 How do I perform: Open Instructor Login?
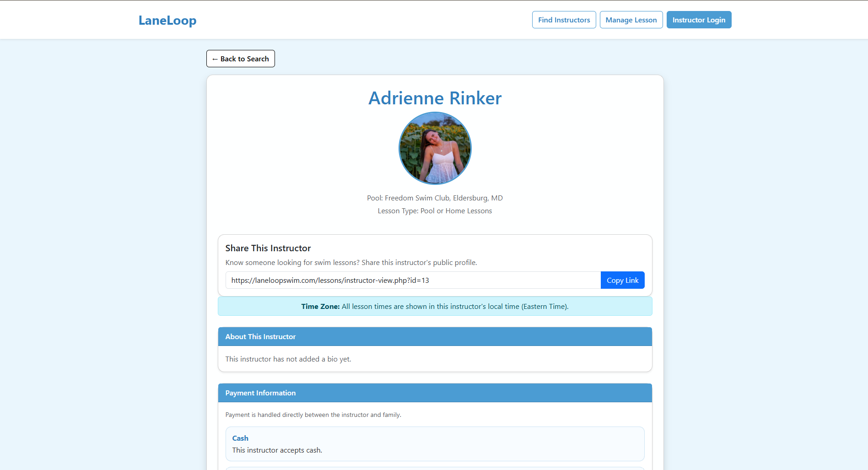click(699, 20)
